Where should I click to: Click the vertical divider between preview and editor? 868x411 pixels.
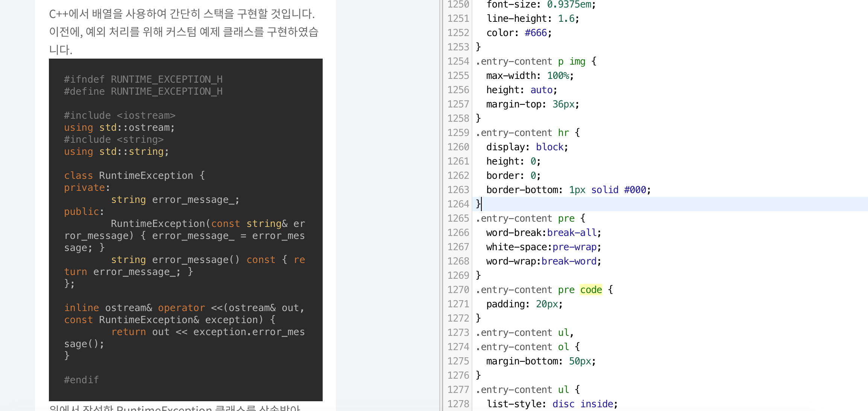point(441,205)
